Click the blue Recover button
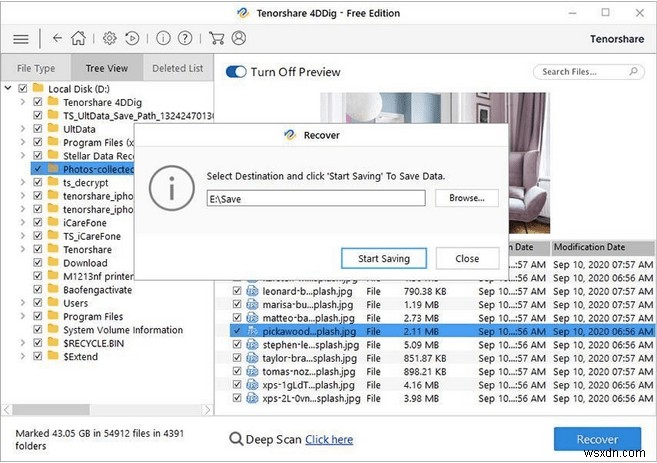The height and width of the screenshot is (463, 657). (597, 439)
